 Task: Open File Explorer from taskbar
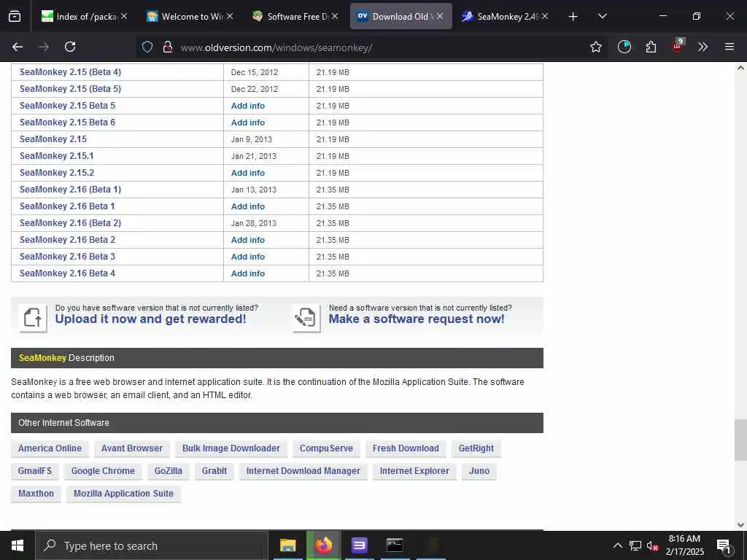[x=287, y=545]
